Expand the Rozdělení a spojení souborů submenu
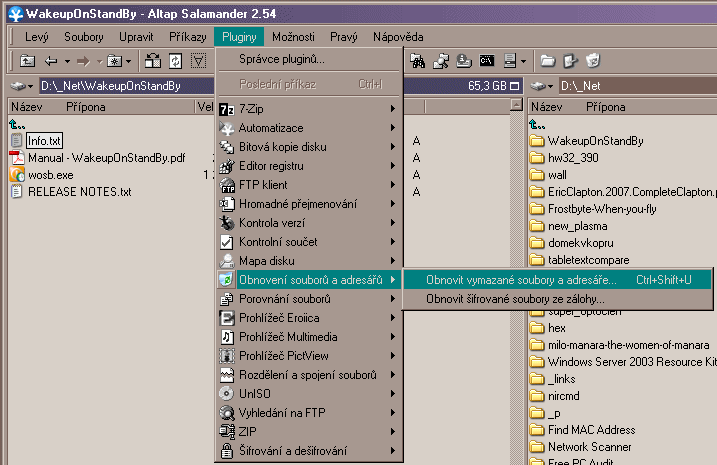Image resolution: width=717 pixels, height=465 pixels. [393, 375]
